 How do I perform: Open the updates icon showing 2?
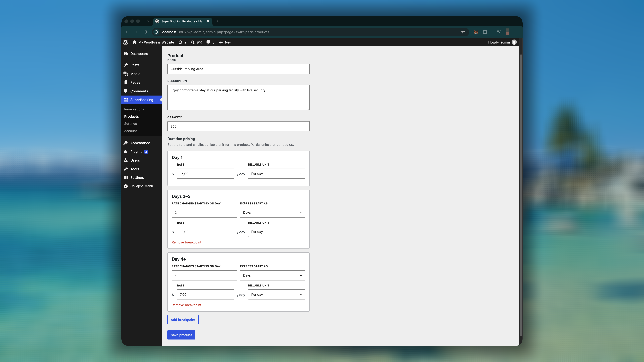click(182, 42)
